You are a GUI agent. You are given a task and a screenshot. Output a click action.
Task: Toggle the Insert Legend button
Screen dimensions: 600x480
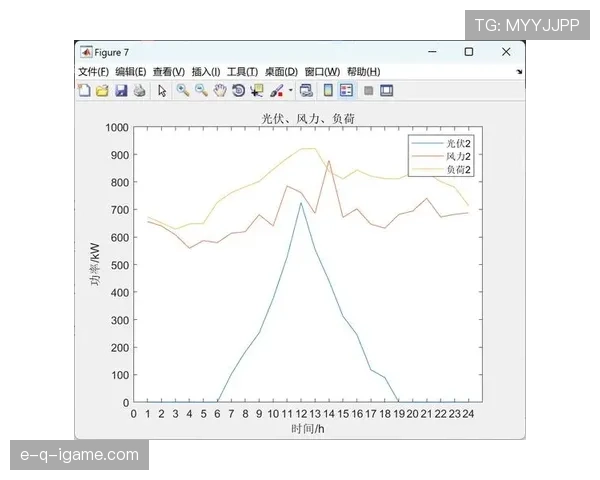346,90
